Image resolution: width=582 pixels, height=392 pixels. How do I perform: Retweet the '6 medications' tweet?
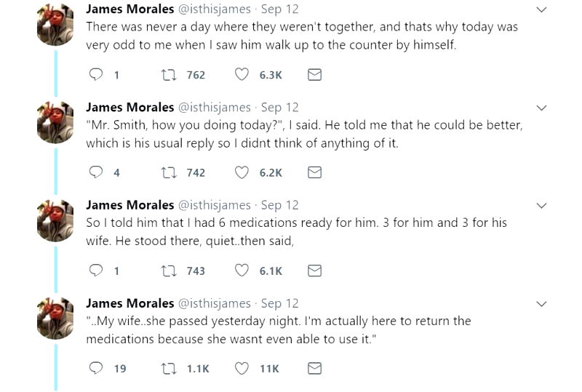coord(170,271)
